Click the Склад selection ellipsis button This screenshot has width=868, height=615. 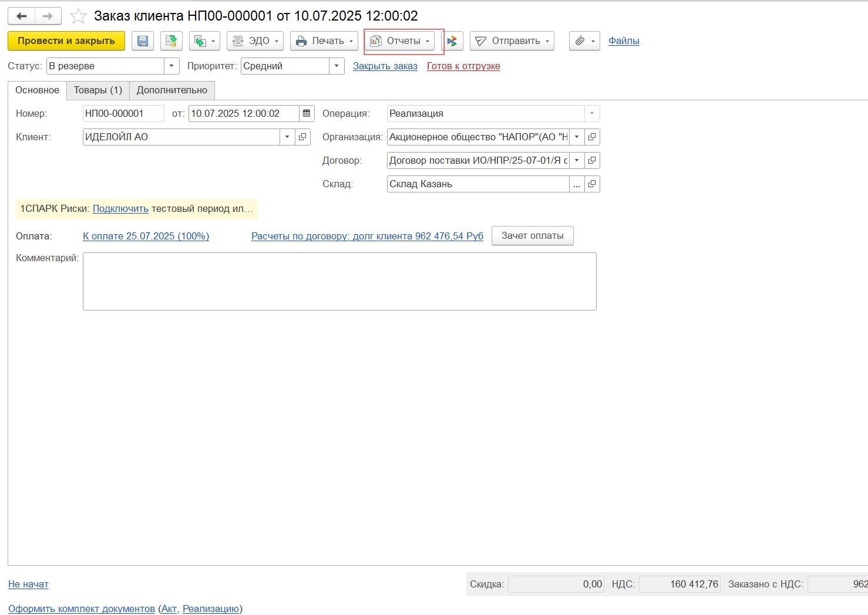pyautogui.click(x=577, y=184)
